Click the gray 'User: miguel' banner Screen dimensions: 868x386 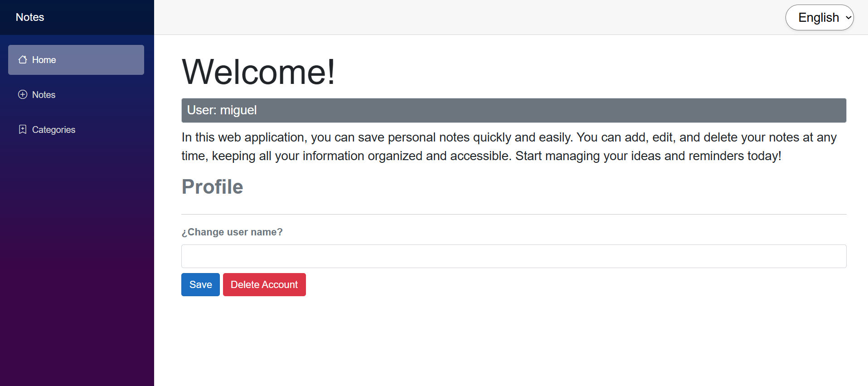(x=514, y=110)
